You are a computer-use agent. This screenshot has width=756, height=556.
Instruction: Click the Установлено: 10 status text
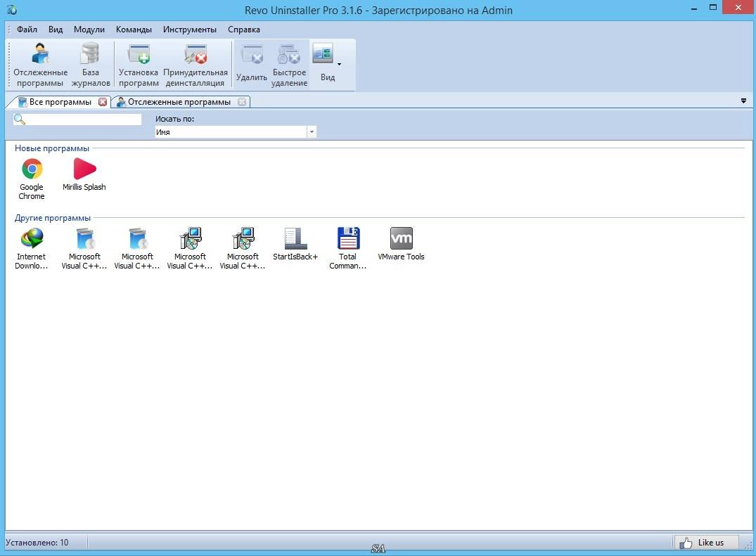[x=37, y=543]
